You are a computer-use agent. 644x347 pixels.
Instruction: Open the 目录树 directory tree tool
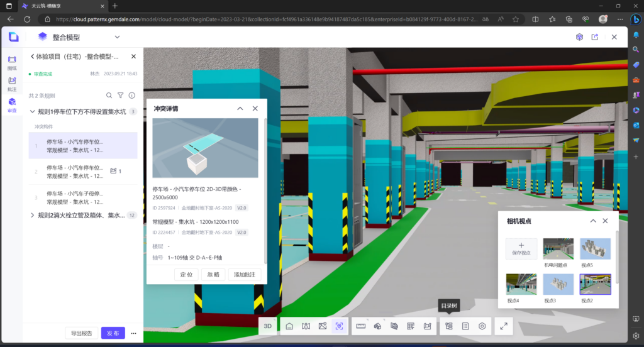(449, 326)
